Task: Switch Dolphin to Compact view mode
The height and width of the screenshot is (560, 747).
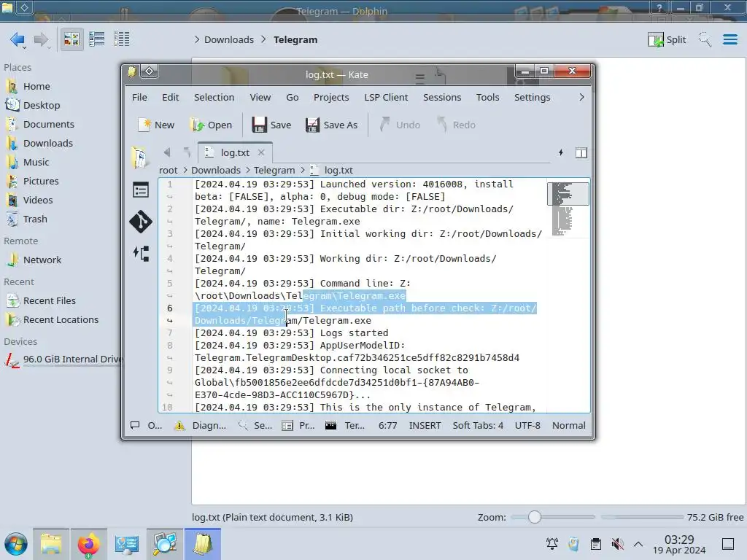Action: (97, 39)
